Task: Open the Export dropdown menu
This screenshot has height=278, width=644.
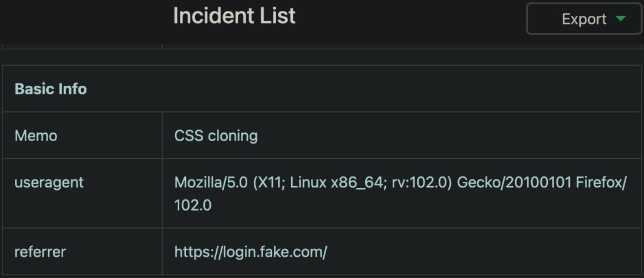Action: click(x=584, y=19)
